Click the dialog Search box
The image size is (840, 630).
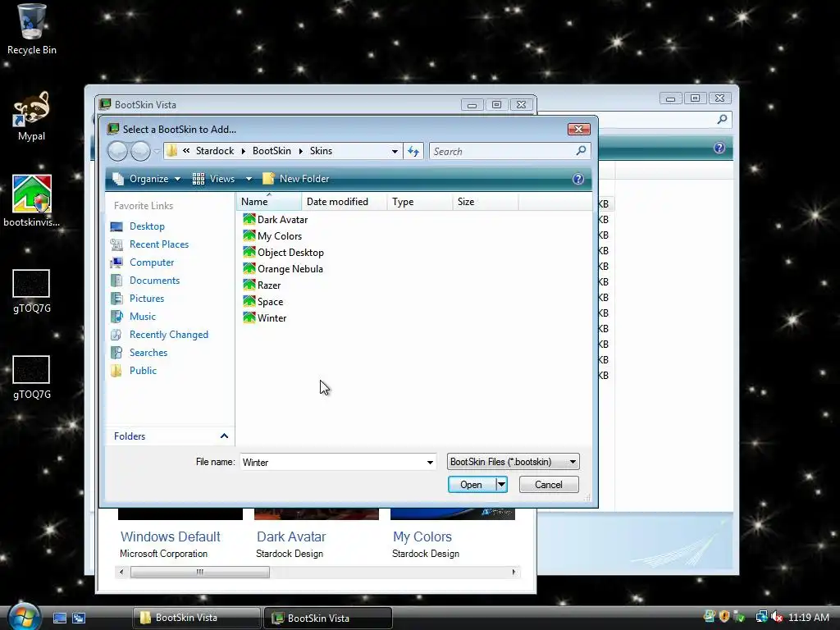point(502,151)
